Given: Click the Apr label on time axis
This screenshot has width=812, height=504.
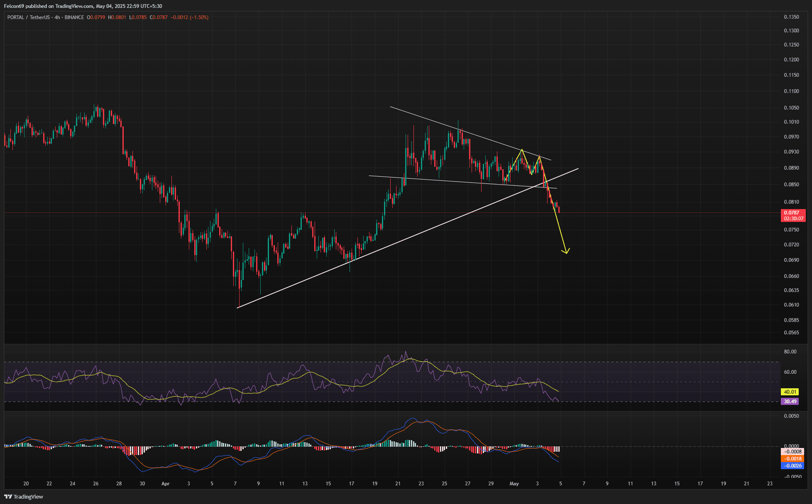Looking at the screenshot, I should click(x=166, y=484).
